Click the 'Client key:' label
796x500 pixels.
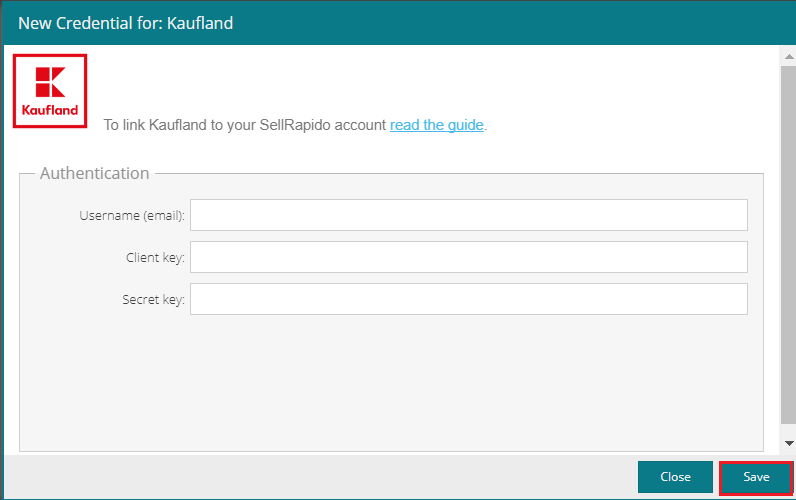click(155, 257)
